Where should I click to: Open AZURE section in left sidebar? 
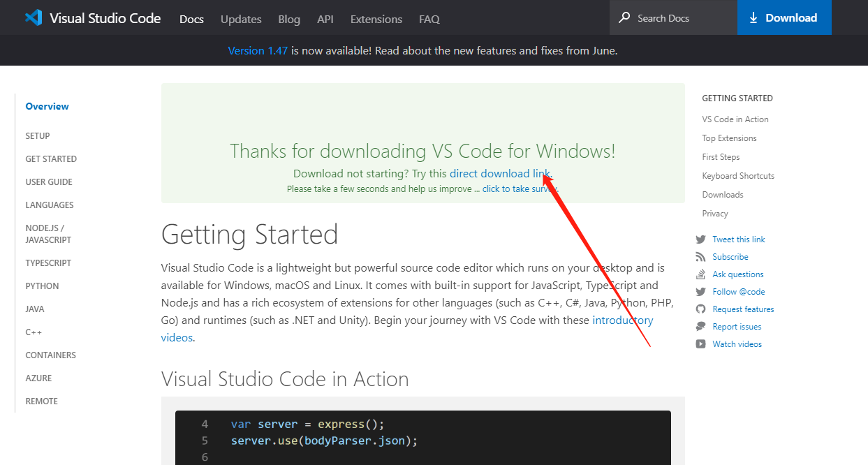(38, 378)
